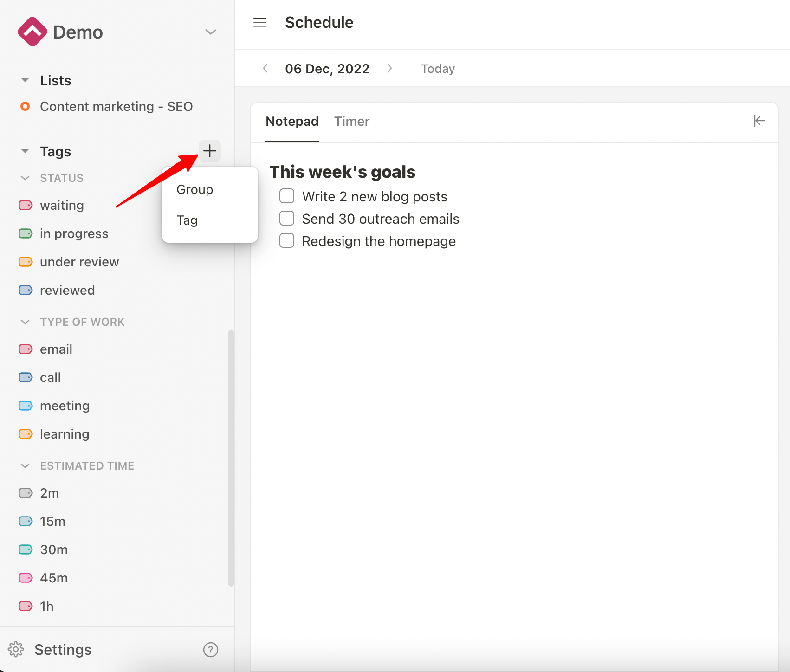The width and height of the screenshot is (790, 672).
Task: Select the 45m tag label
Action: (54, 578)
